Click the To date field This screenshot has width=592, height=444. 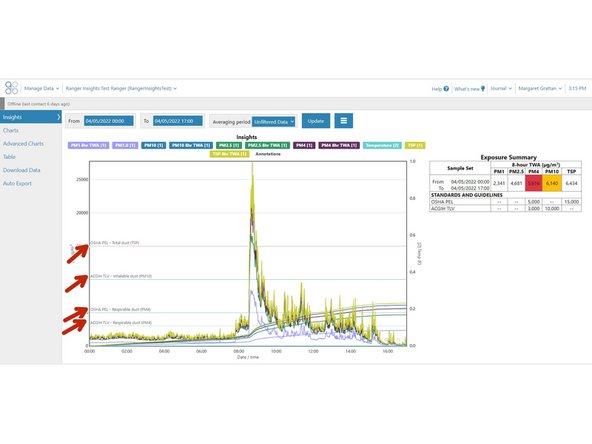coord(178,121)
